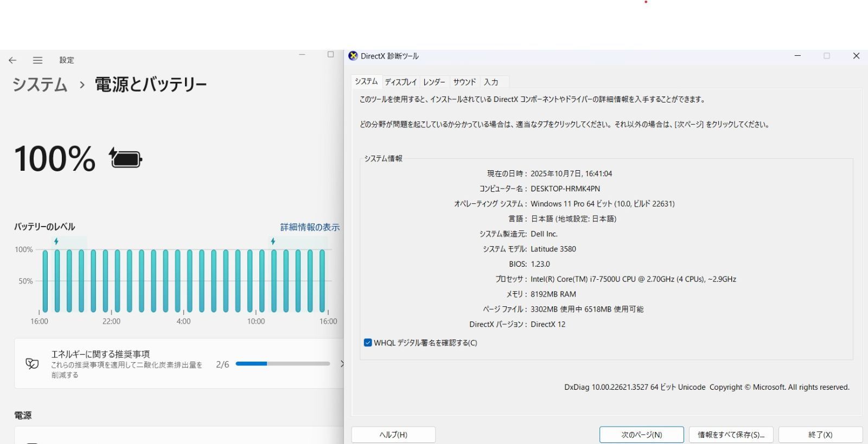Click the system model value Latitude 3580
Viewport: 868px width, 444px height.
[x=553, y=249]
